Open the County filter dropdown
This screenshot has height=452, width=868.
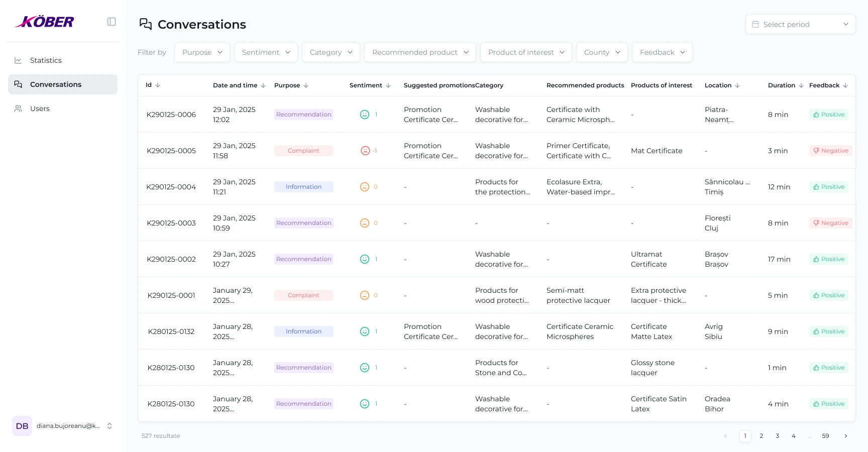pyautogui.click(x=602, y=52)
